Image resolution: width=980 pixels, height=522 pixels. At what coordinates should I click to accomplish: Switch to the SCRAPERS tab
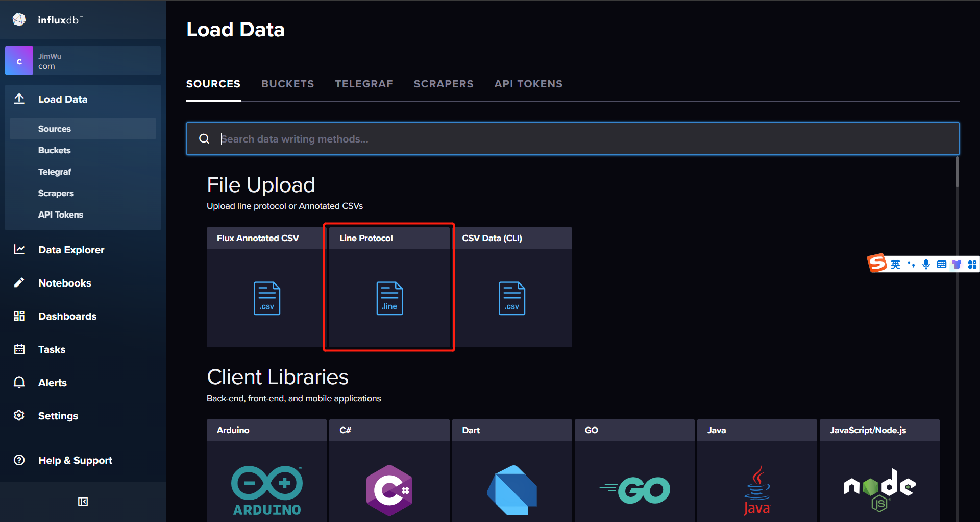pos(444,84)
